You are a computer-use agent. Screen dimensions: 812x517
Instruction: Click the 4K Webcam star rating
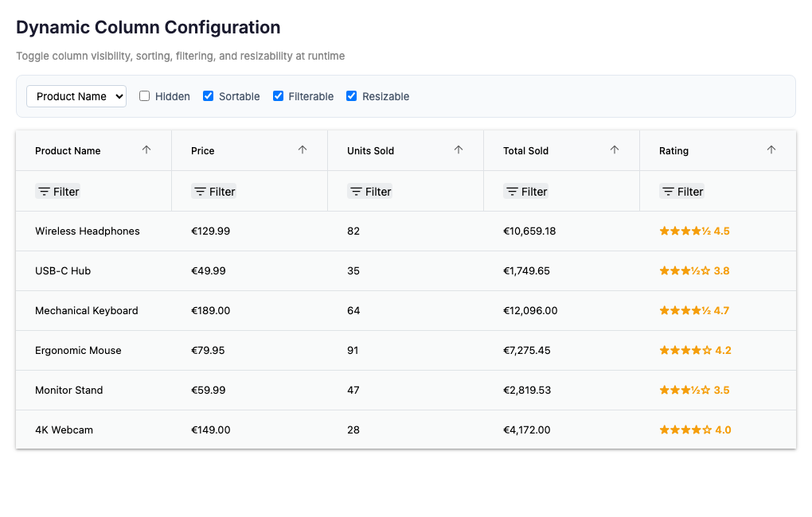coord(685,430)
